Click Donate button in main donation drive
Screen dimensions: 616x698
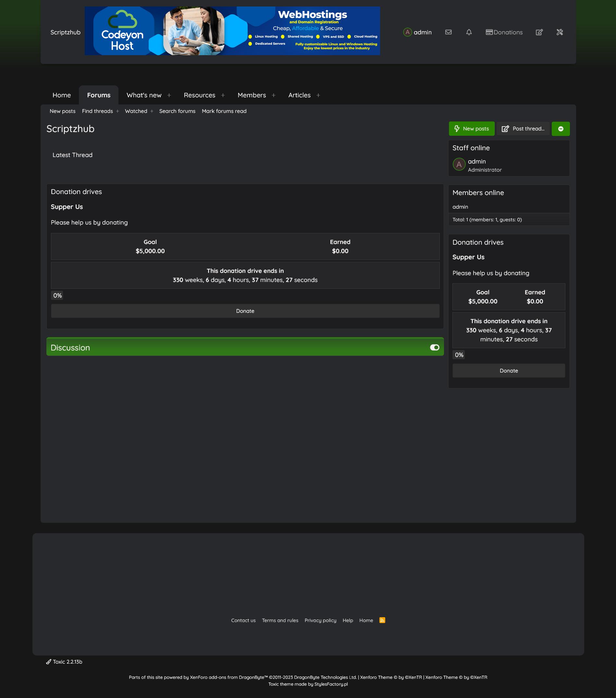pos(245,311)
